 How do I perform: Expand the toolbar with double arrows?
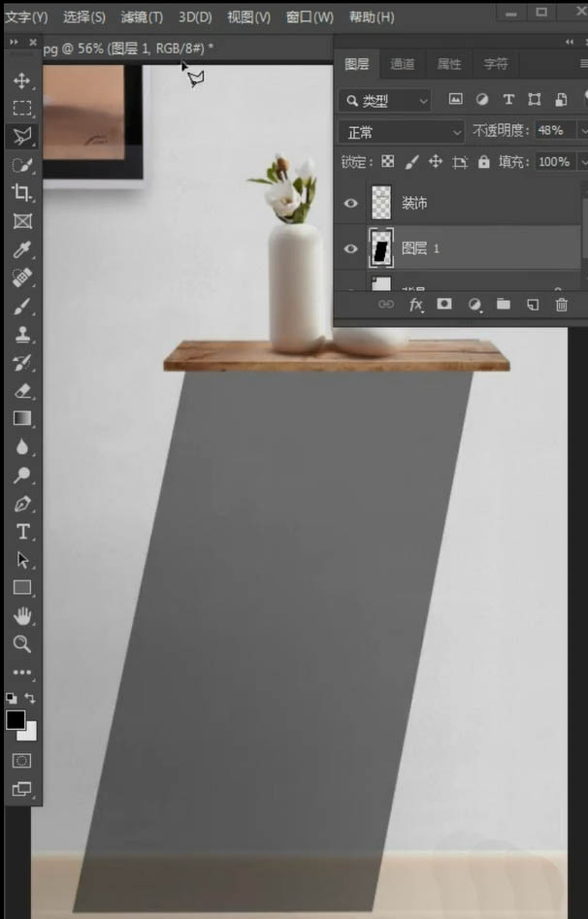(x=14, y=42)
